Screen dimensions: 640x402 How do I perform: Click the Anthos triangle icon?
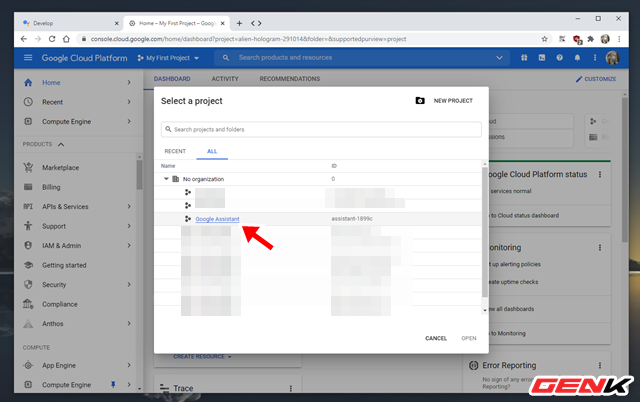pyautogui.click(x=28, y=324)
